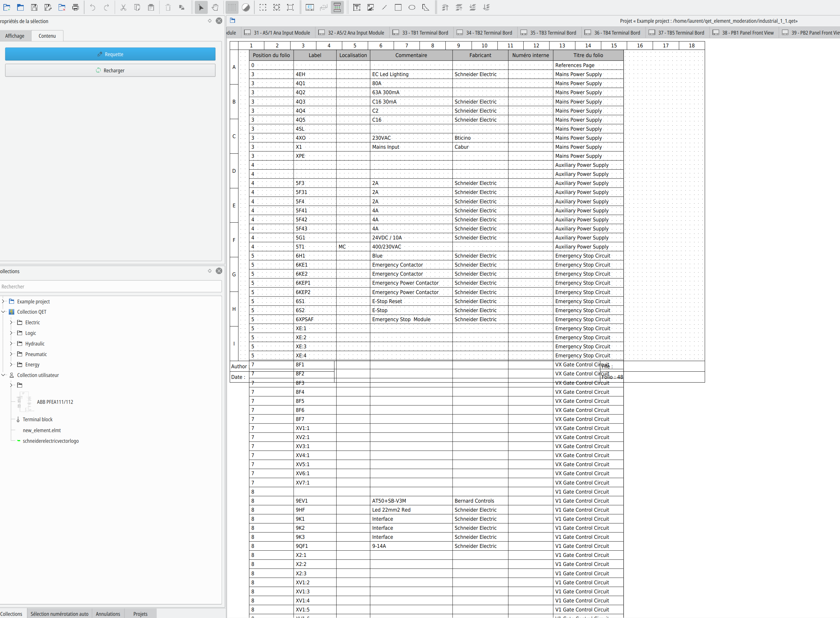Select new_element.elmt in the tree
The height and width of the screenshot is (618, 840).
coord(41,431)
